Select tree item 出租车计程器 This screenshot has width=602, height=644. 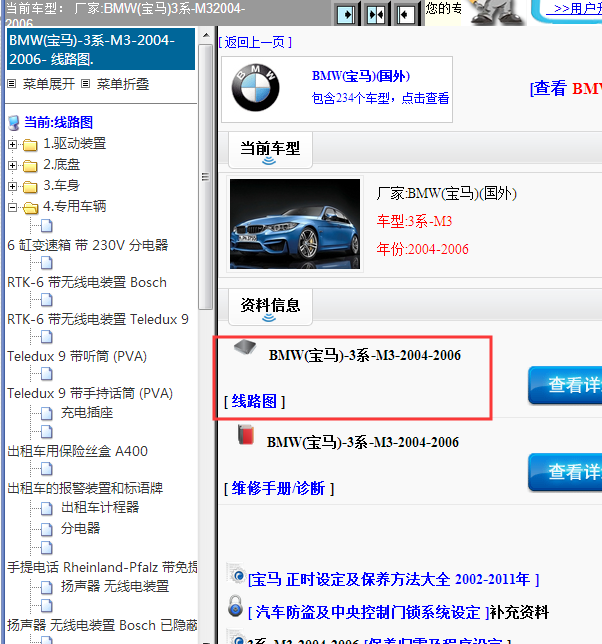[x=100, y=507]
